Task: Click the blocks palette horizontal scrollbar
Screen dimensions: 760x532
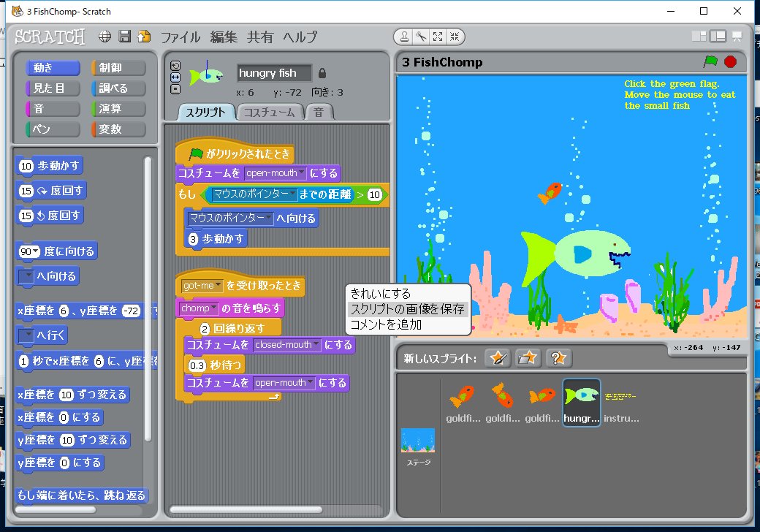Action: tap(56, 510)
